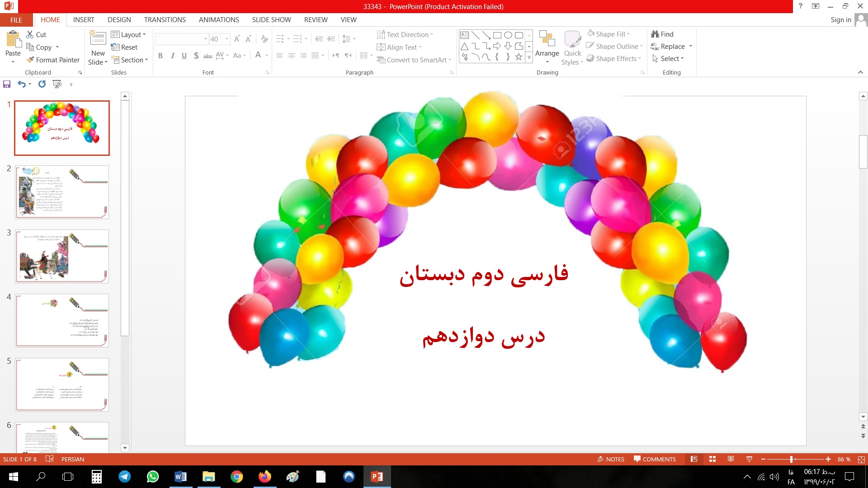
Task: Open the font size dropdown
Action: pyautogui.click(x=226, y=39)
